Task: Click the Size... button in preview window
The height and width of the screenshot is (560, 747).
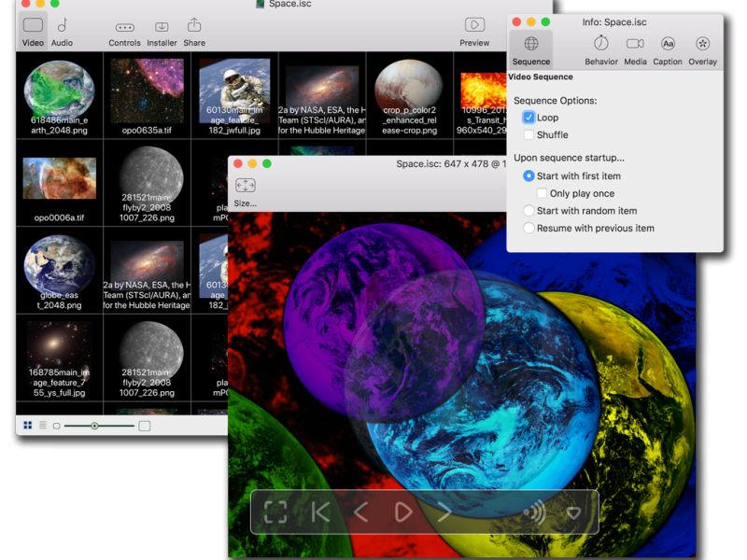Action: 246,192
